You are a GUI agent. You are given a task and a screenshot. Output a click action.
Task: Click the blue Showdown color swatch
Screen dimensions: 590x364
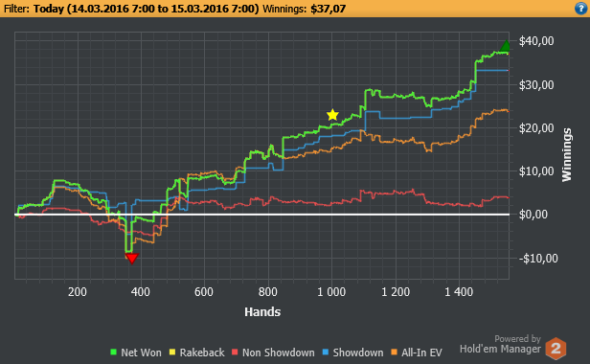pos(326,353)
